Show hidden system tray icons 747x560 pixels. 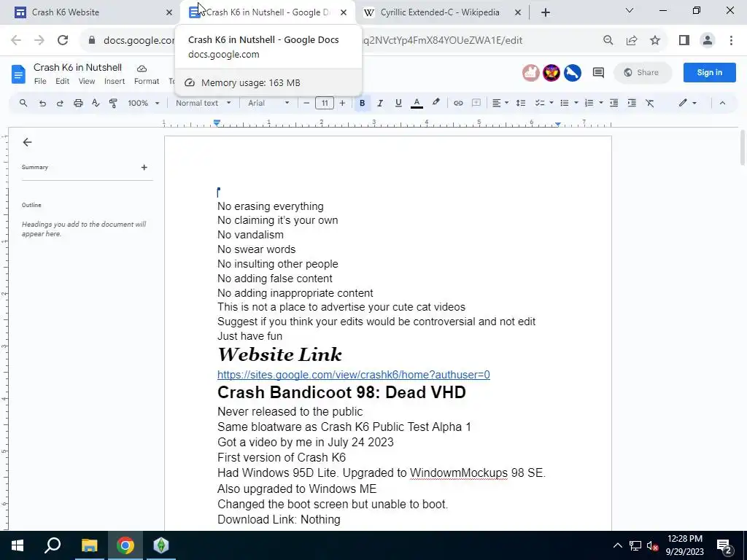click(x=617, y=545)
